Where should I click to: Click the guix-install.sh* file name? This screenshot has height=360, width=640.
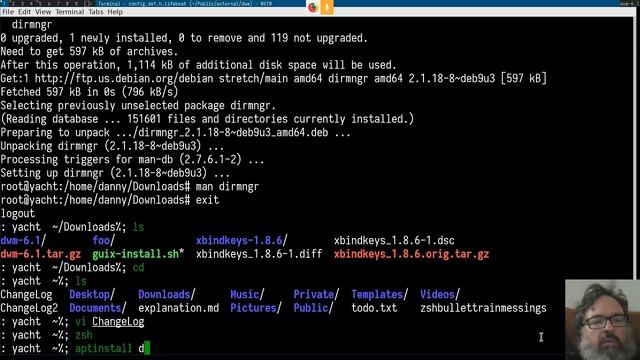tap(138, 254)
